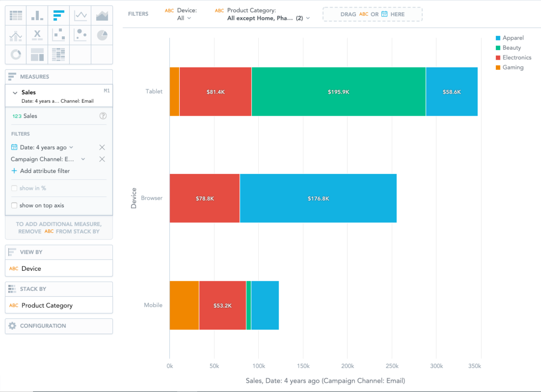This screenshot has height=392, width=541.
Task: Select the pie chart visualization
Action: click(102, 36)
